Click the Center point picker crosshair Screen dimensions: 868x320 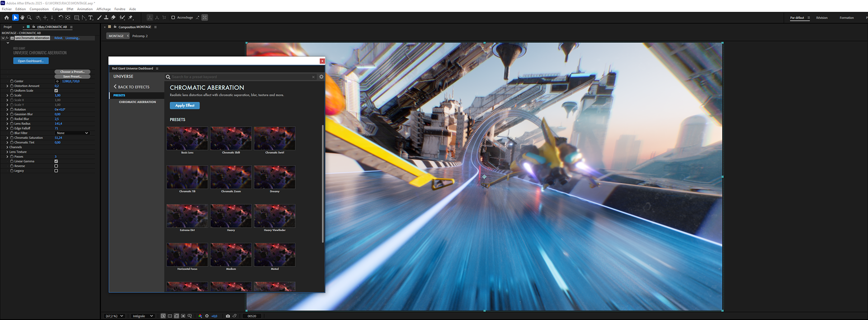click(x=57, y=81)
